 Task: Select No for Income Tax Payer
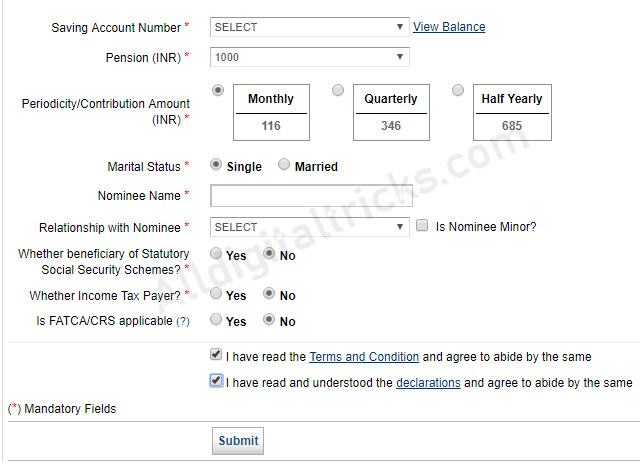click(269, 293)
